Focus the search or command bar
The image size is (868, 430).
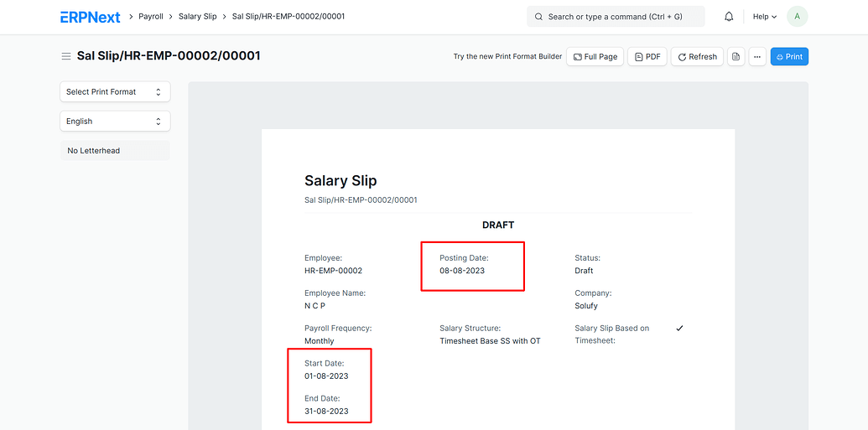click(x=616, y=17)
